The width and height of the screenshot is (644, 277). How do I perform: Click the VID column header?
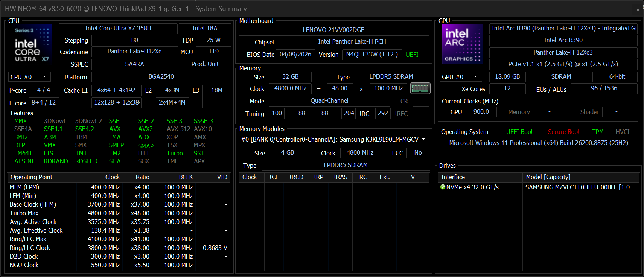212,177
